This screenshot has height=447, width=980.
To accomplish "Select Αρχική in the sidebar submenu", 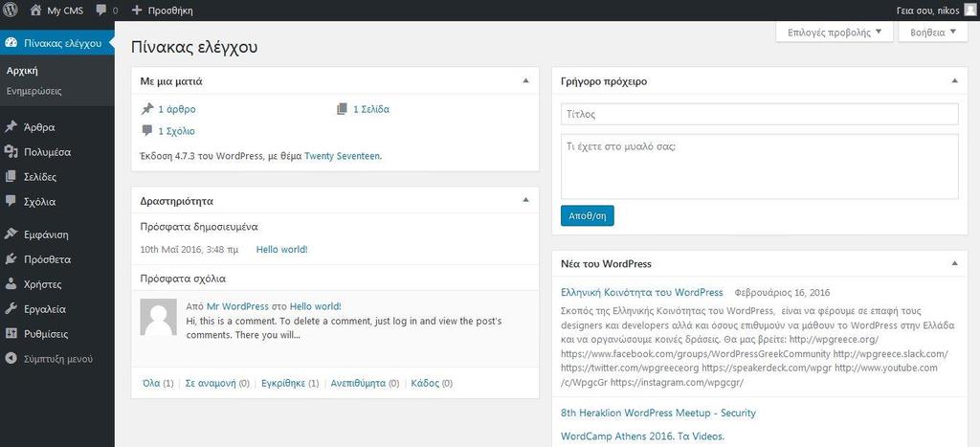I will (22, 71).
